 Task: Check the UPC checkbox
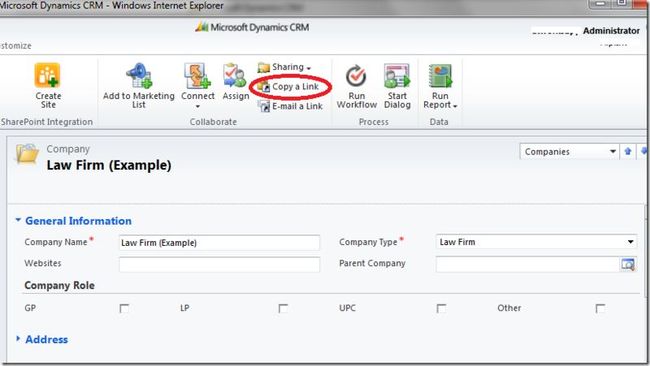point(441,308)
